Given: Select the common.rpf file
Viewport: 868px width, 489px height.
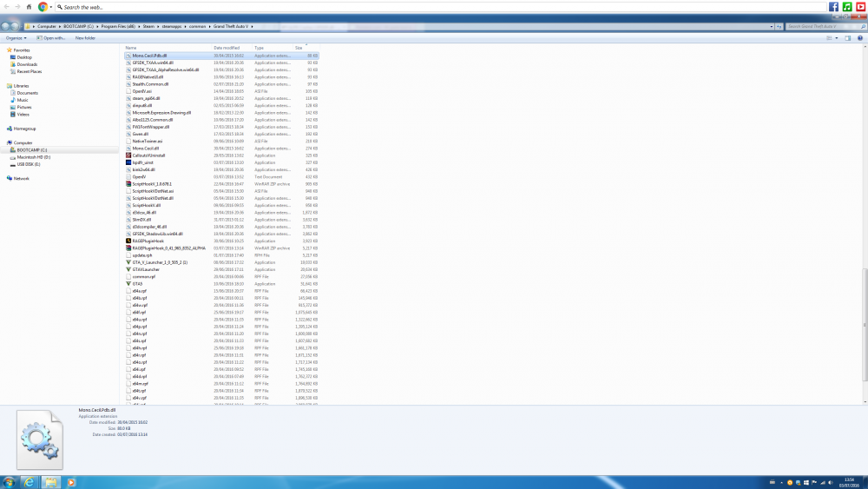Looking at the screenshot, I should point(222,277).
